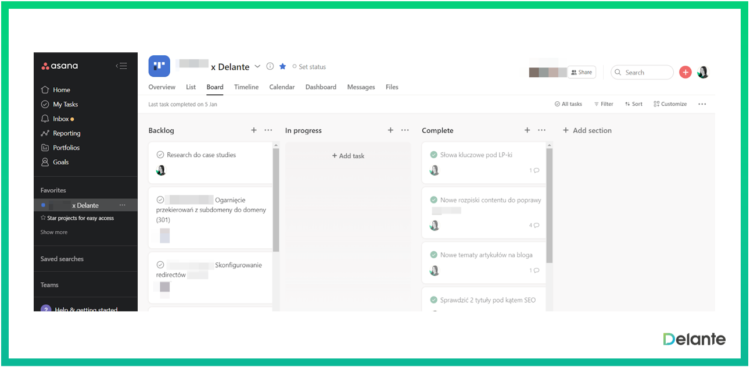
Task: Open toolbar more options ellipsis
Action: click(702, 104)
